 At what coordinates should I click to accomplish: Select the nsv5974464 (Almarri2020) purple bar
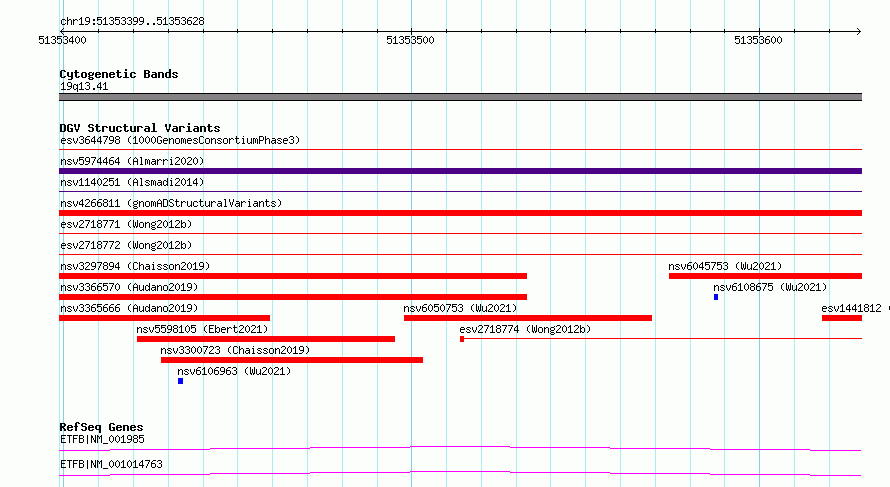pos(460,171)
